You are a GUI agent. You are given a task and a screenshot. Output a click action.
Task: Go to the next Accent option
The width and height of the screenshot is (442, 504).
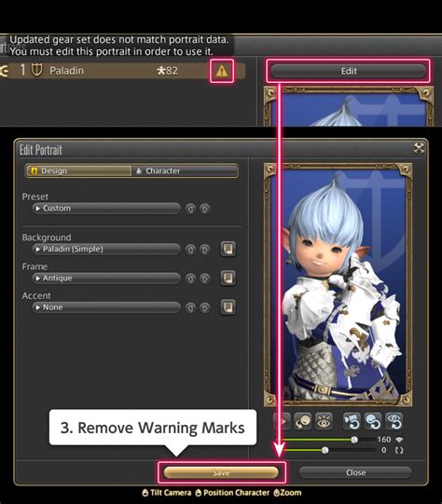204,308
